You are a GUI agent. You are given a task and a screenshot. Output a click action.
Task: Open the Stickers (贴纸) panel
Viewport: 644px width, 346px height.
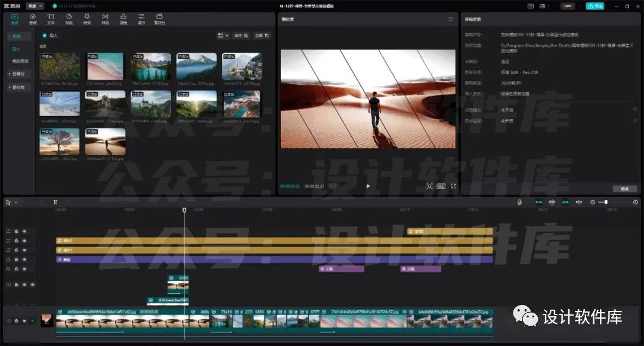click(69, 19)
